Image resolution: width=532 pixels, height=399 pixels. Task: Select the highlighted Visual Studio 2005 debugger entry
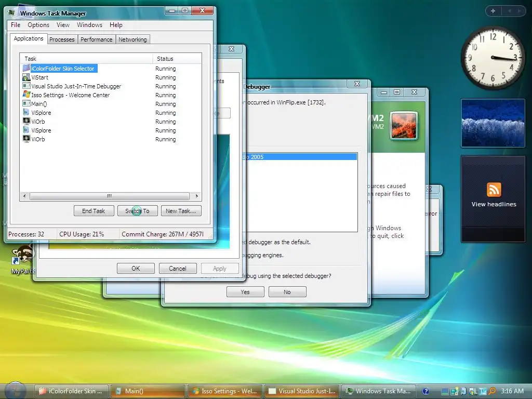pos(300,157)
